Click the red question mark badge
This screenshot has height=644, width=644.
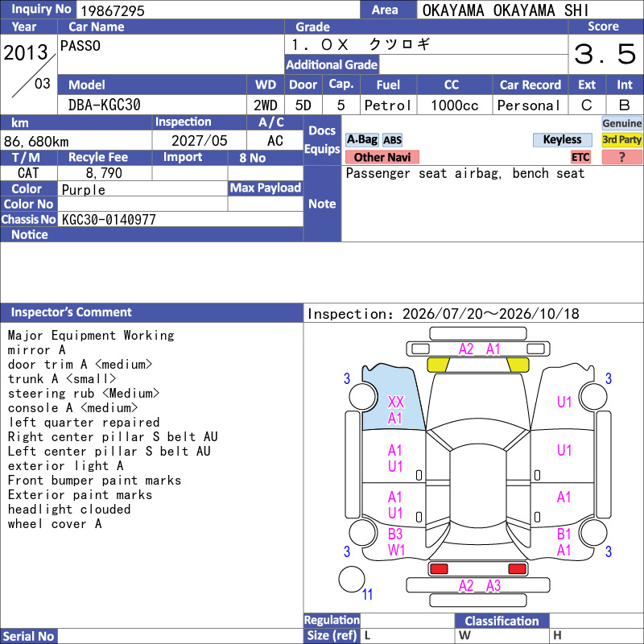(621, 157)
